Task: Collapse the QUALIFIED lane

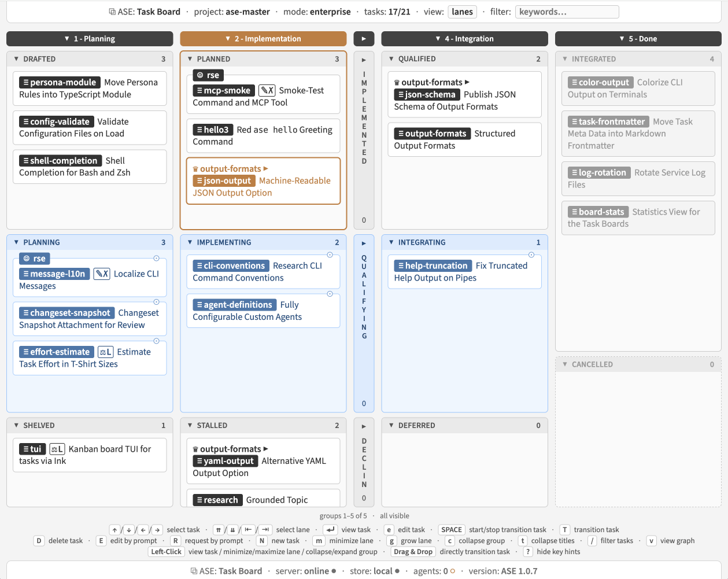Action: click(x=391, y=59)
